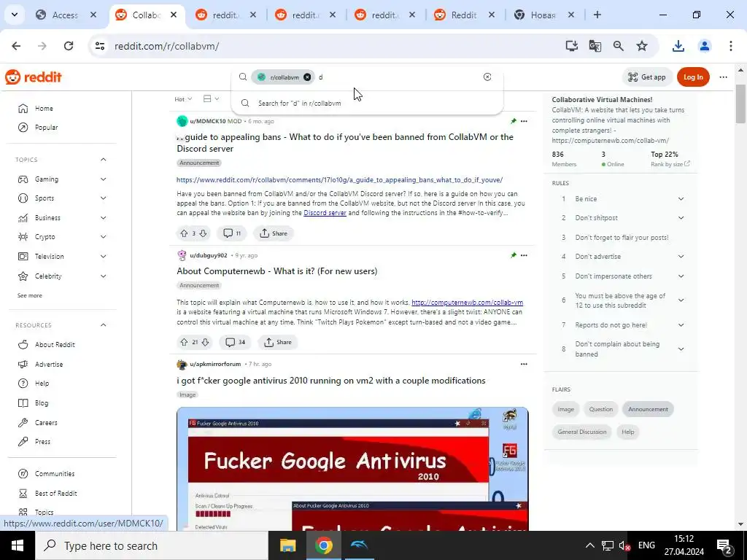Screen dimensions: 747x560
Task: Downvote the guide to appealing bans post
Action: tap(203, 233)
